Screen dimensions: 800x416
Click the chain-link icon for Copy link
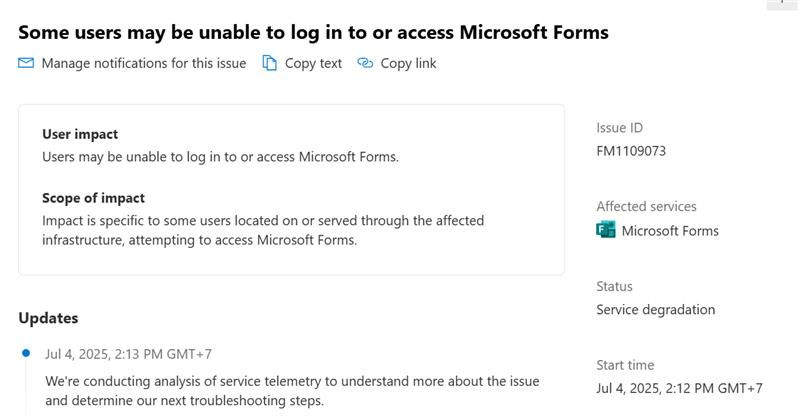click(x=365, y=63)
